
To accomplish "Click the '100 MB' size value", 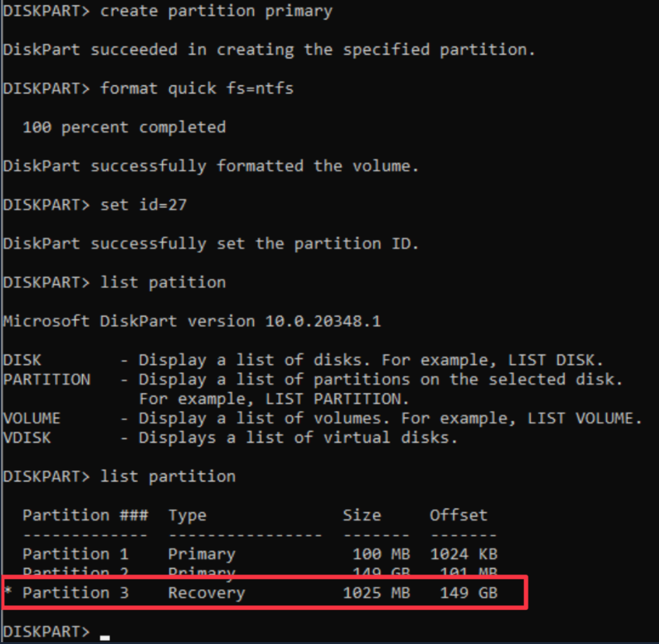I will [x=381, y=554].
